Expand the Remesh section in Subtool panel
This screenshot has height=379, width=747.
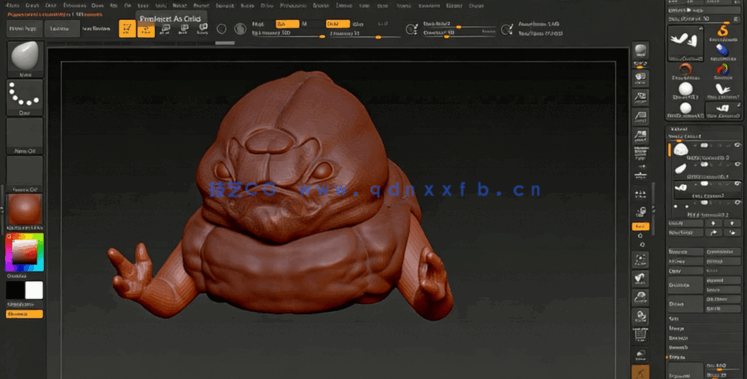tap(677, 347)
